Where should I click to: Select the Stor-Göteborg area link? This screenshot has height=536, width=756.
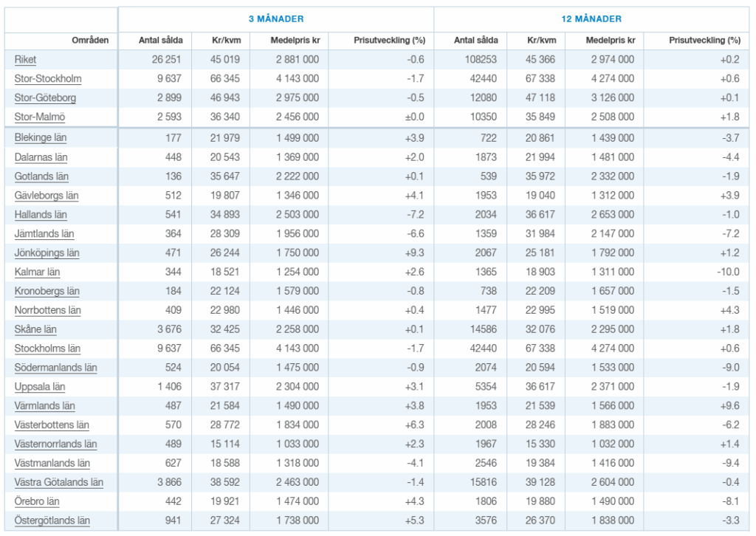click(x=45, y=98)
